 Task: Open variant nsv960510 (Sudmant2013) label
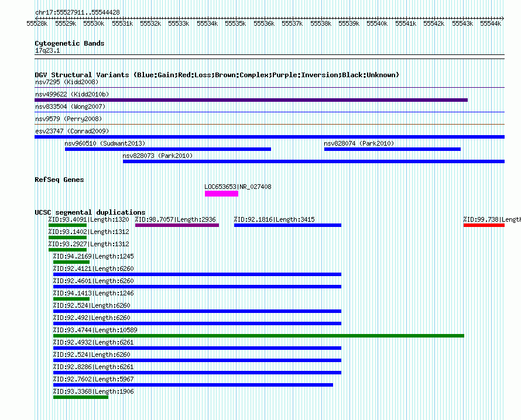(105, 143)
